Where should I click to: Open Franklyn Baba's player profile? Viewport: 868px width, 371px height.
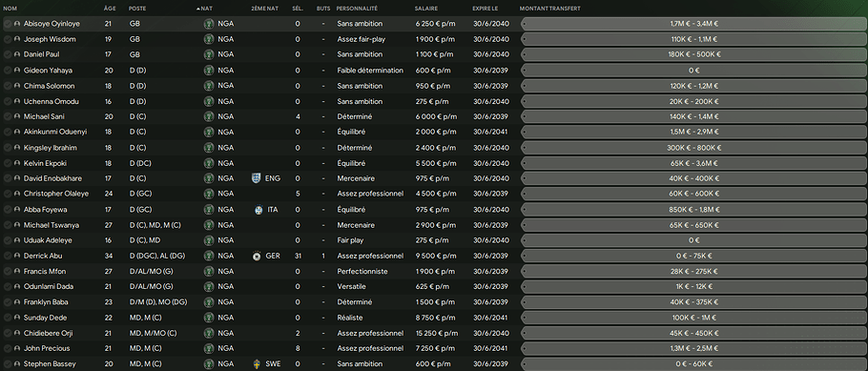click(x=46, y=302)
